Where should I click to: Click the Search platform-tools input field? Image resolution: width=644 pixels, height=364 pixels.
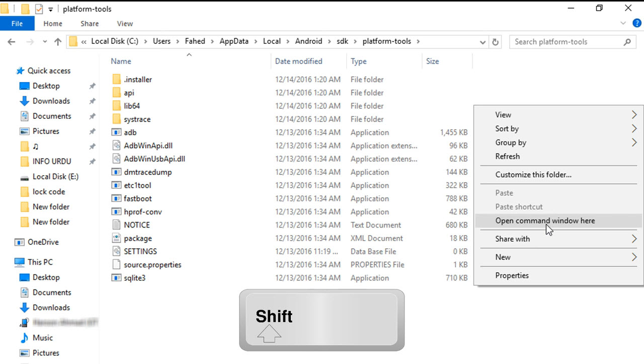[572, 42]
